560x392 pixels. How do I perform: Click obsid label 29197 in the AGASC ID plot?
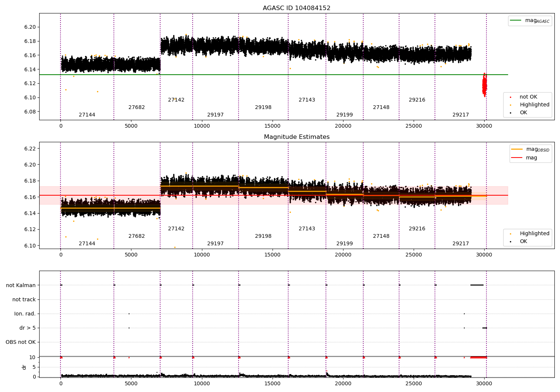pos(215,115)
